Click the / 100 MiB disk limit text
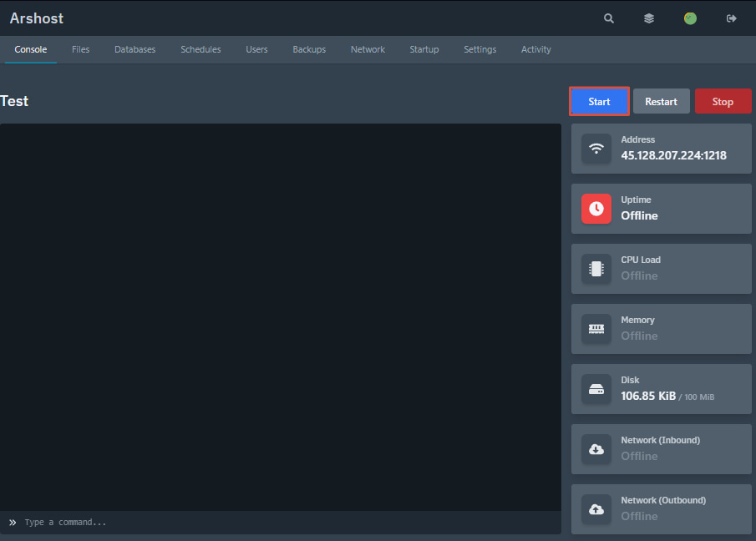This screenshot has width=756, height=541. point(697,397)
